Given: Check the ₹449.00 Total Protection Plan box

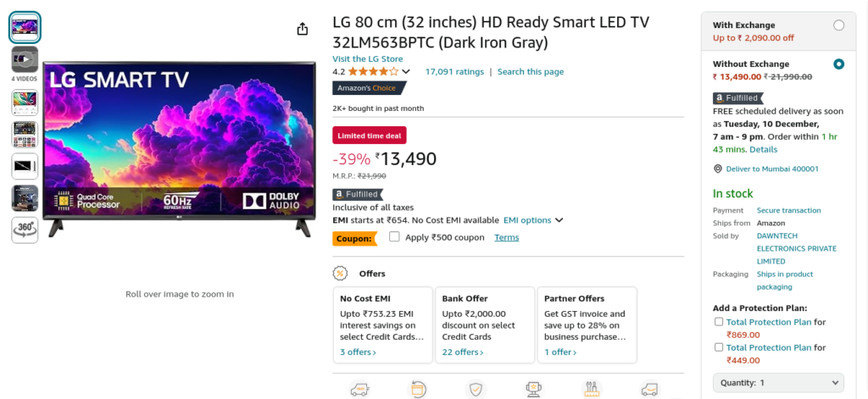Looking at the screenshot, I should point(719,347).
